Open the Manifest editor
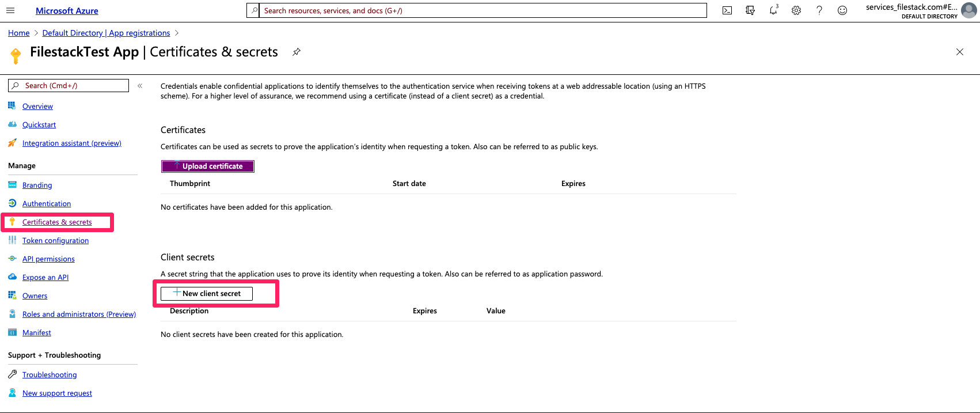Viewport: 980px width, 413px height. tap(37, 333)
